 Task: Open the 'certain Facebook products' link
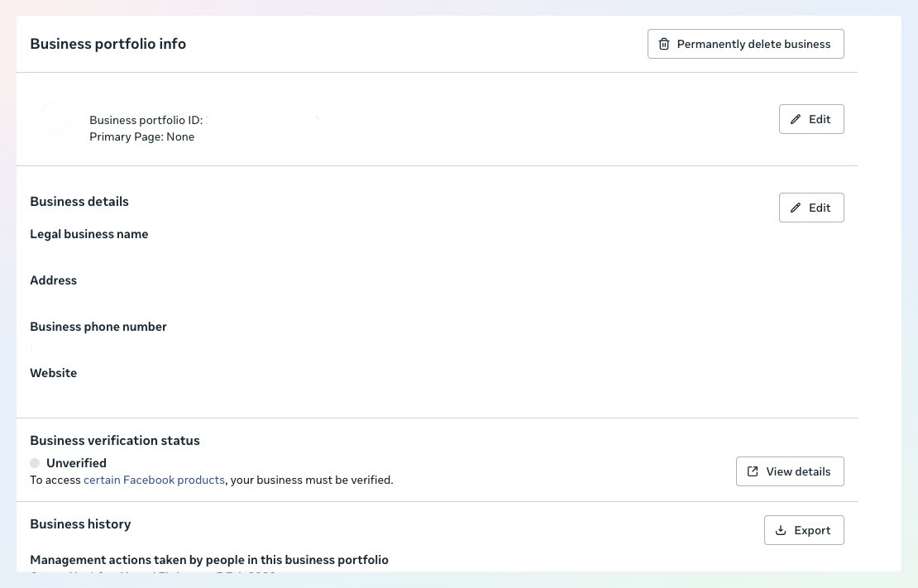click(154, 480)
